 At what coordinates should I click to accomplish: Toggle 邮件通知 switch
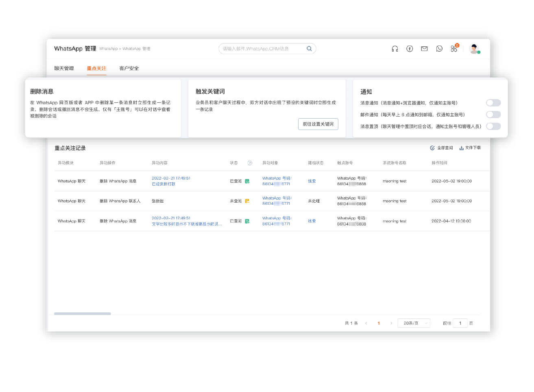[493, 115]
